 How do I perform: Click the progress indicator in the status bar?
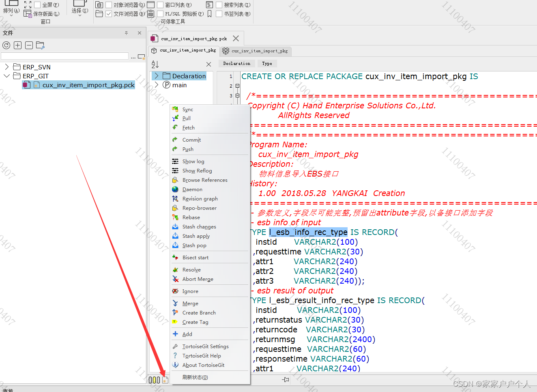tap(155, 380)
